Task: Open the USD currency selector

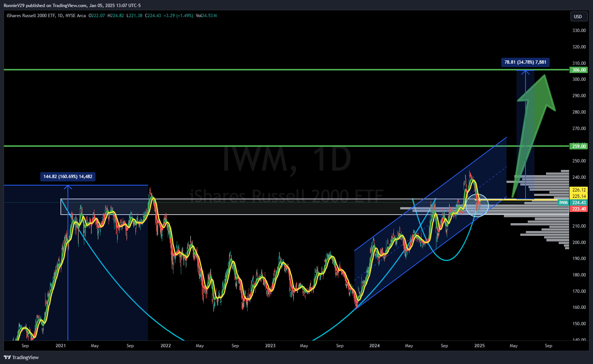Action: coord(579,16)
